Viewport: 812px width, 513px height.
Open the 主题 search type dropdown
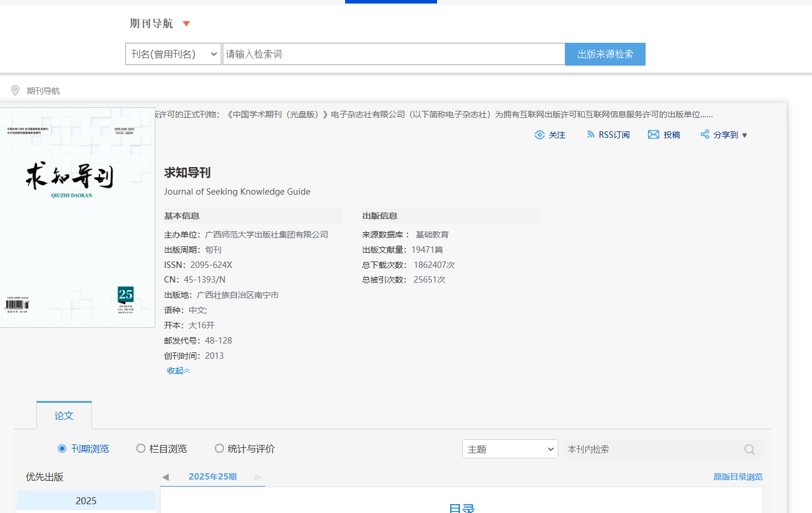(510, 449)
